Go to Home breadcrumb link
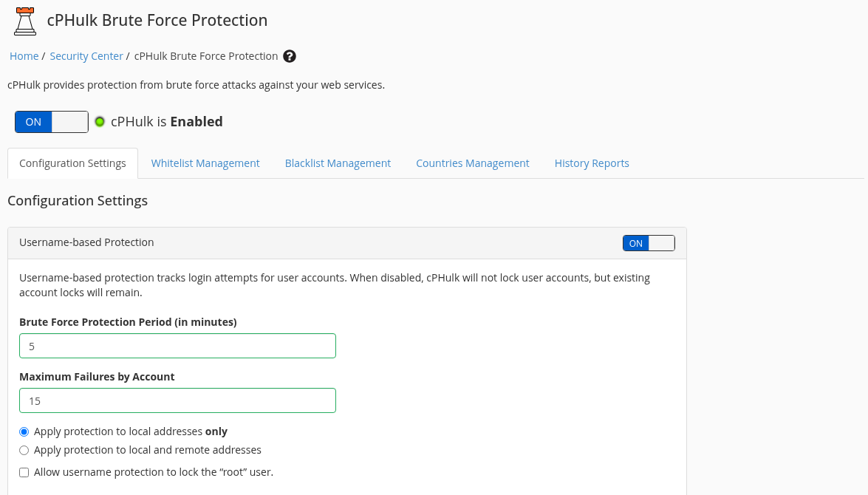 (24, 56)
